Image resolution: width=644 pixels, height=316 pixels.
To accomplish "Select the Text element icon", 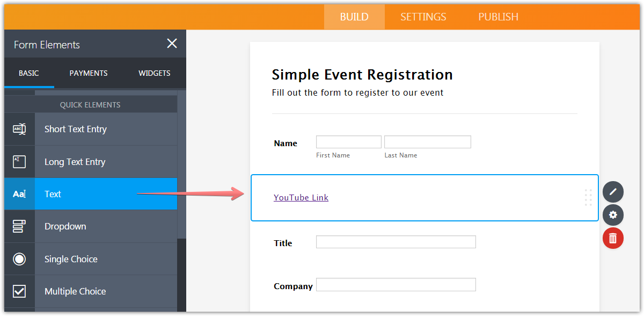I will 19,194.
